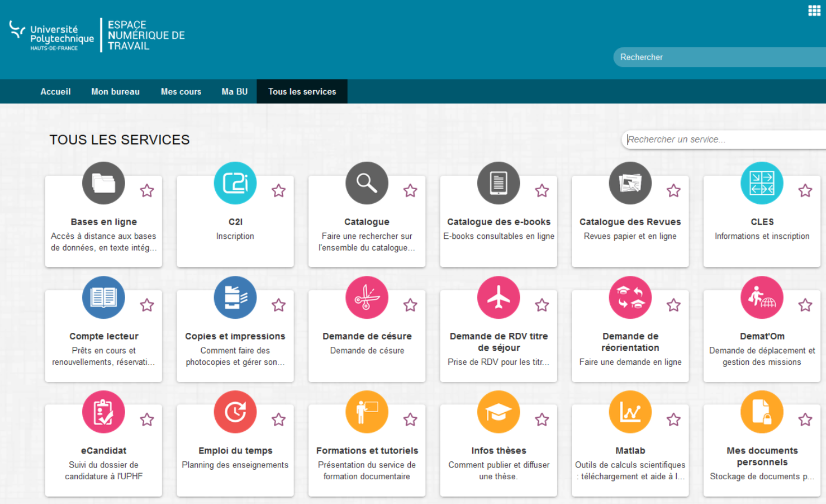Image resolution: width=826 pixels, height=504 pixels.
Task: Star the Demat'Om service card
Action: click(x=805, y=305)
